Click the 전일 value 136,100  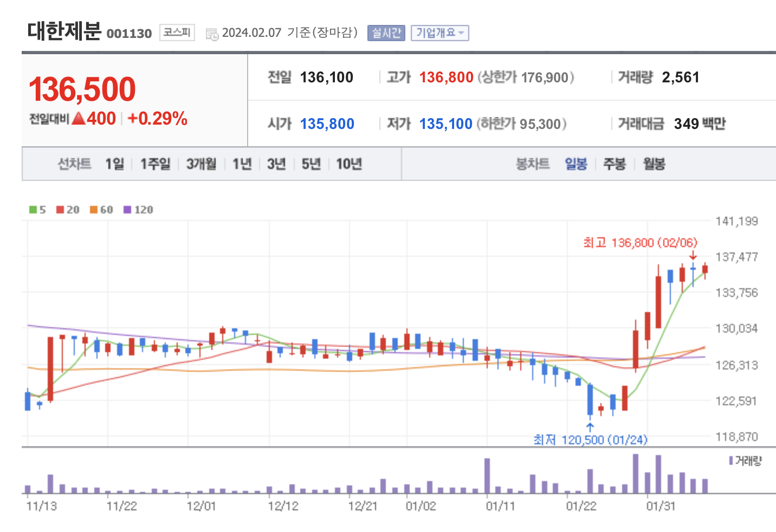[x=327, y=77]
